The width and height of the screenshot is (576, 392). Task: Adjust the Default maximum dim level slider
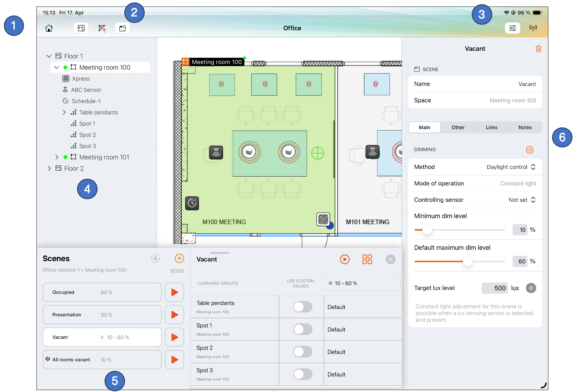click(468, 261)
